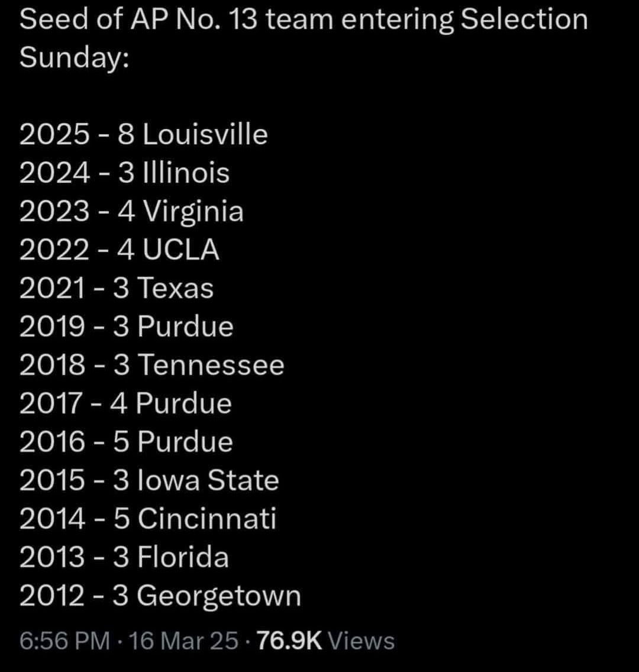
Task: Click the word Views
Action: [x=360, y=641]
